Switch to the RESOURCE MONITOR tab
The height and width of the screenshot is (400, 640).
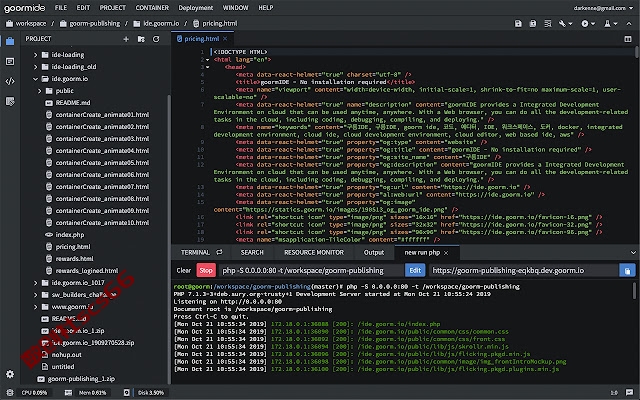click(314, 253)
